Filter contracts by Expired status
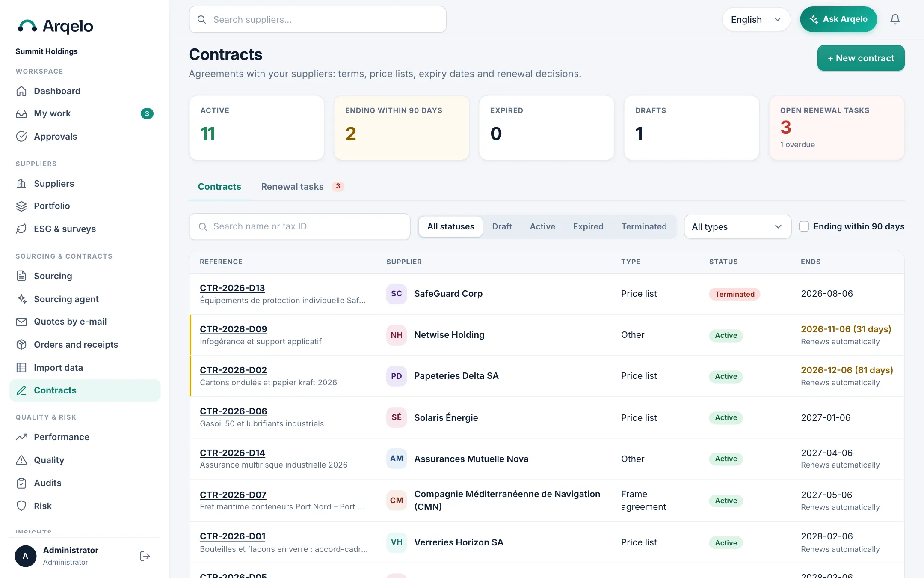924x578 pixels. pos(588,226)
